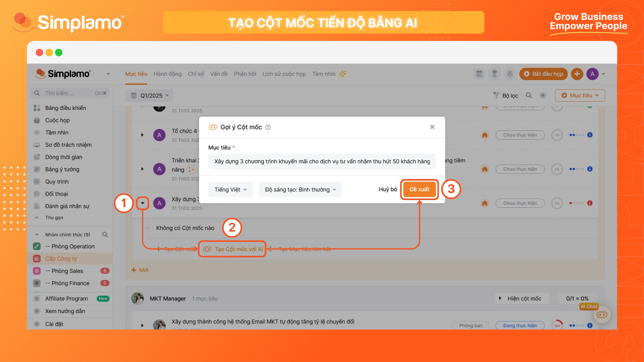Viewport: 644px width, 362px height.
Task: Collapse the expanded Xây dựng goal row
Action: (x=143, y=203)
